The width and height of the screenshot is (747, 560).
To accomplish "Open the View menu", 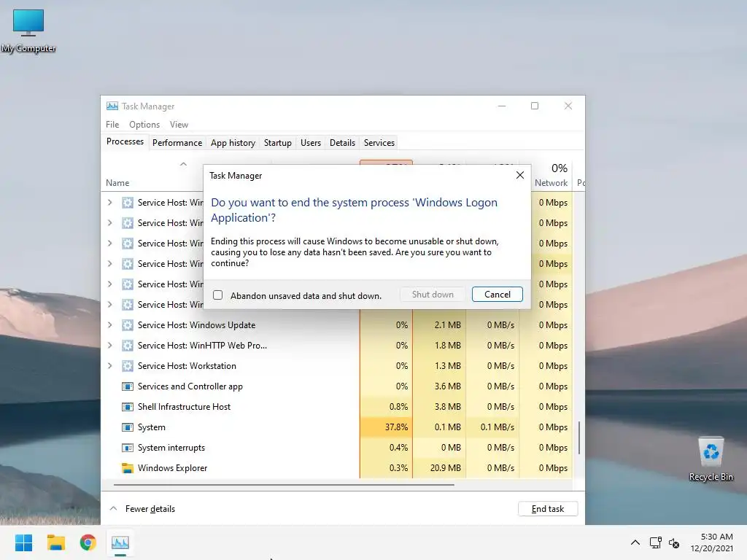I will point(179,124).
